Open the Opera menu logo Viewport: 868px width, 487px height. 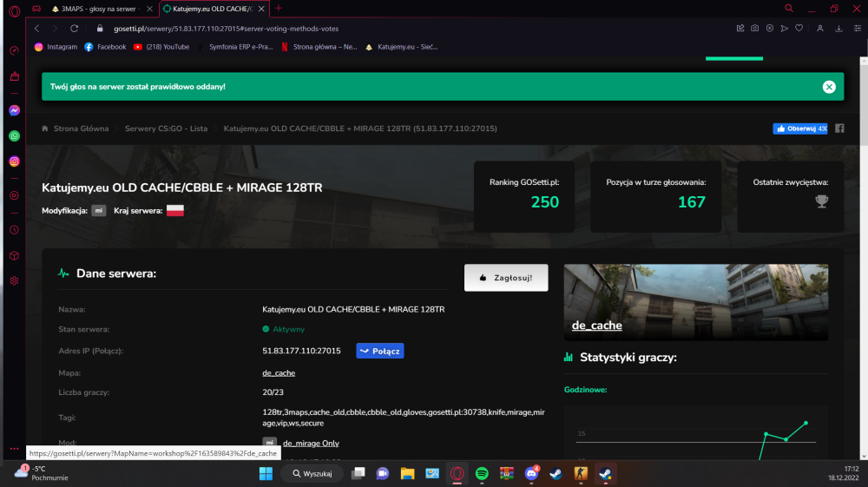[x=15, y=10]
